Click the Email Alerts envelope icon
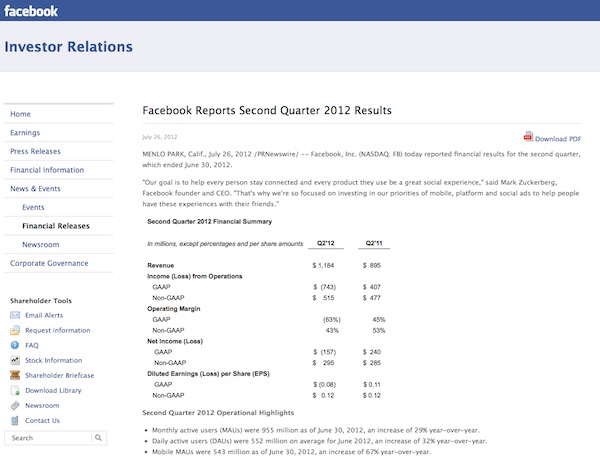600x459 pixels. point(15,315)
